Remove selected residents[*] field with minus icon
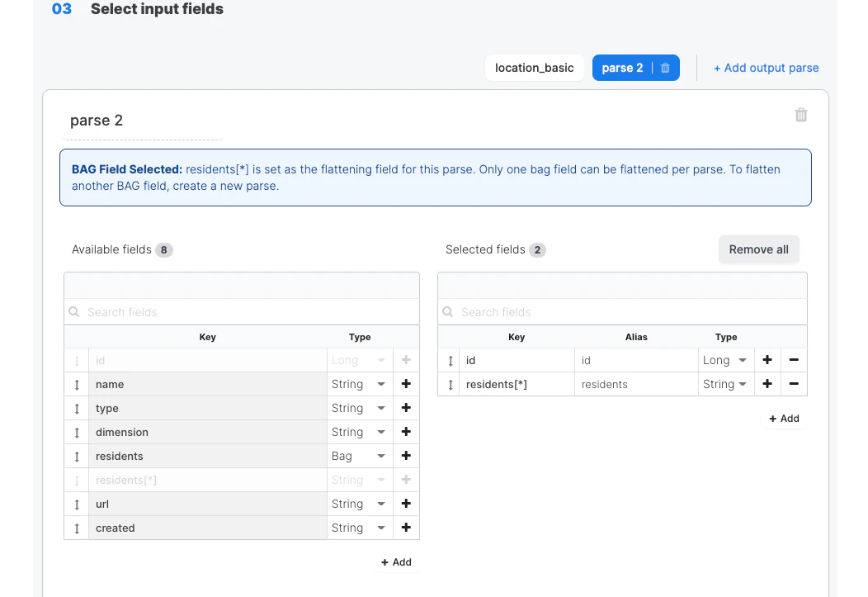Screen dimensions: 868x597 pos(794,384)
